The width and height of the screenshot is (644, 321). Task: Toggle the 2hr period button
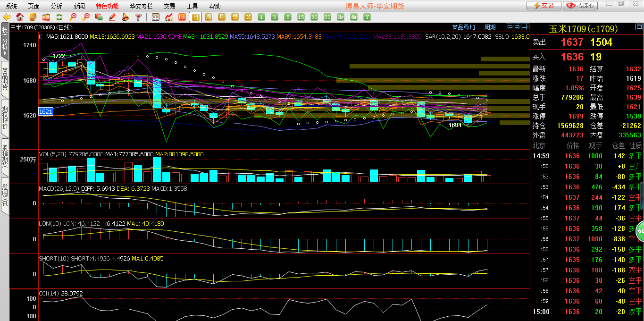341,17
